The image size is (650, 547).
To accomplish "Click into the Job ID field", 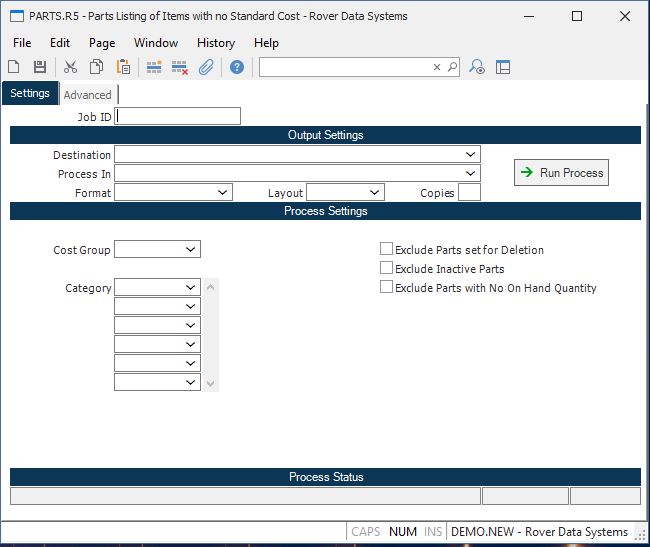I will 178,117.
